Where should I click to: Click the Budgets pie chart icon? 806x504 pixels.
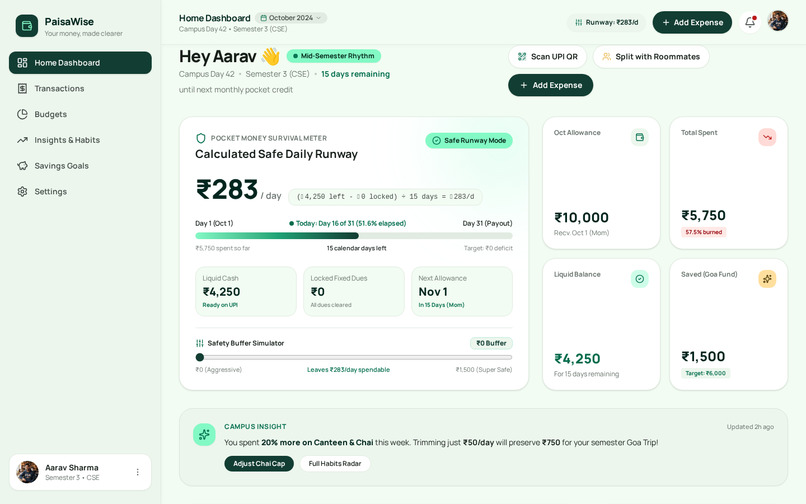(x=22, y=114)
